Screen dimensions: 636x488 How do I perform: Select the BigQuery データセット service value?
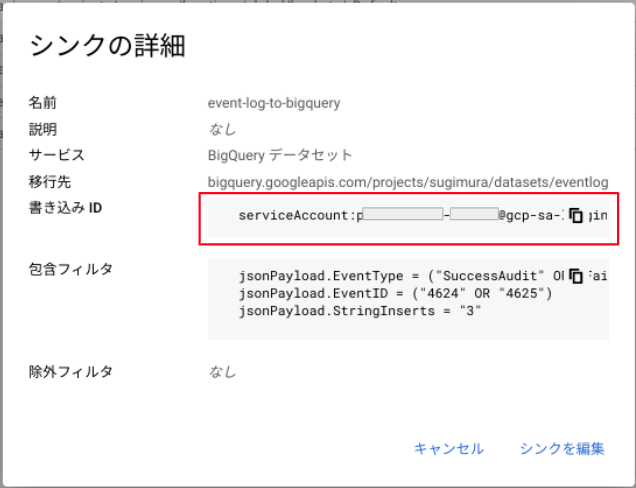click(x=280, y=155)
